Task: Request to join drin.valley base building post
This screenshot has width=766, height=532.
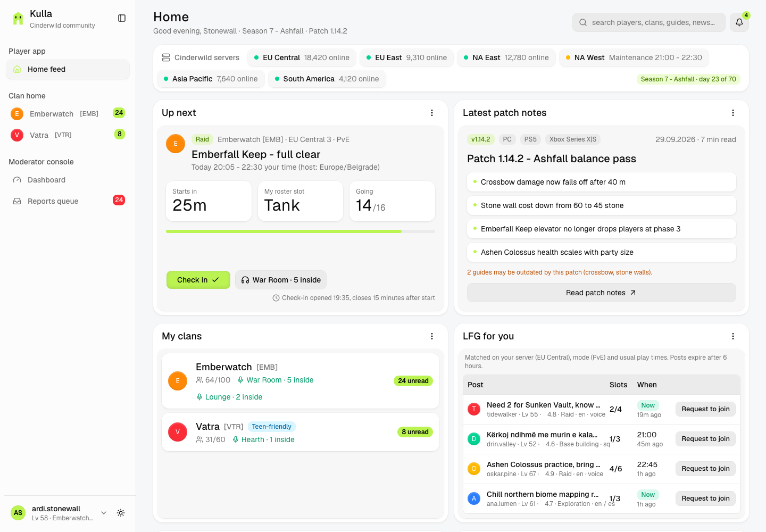Action: [705, 439]
